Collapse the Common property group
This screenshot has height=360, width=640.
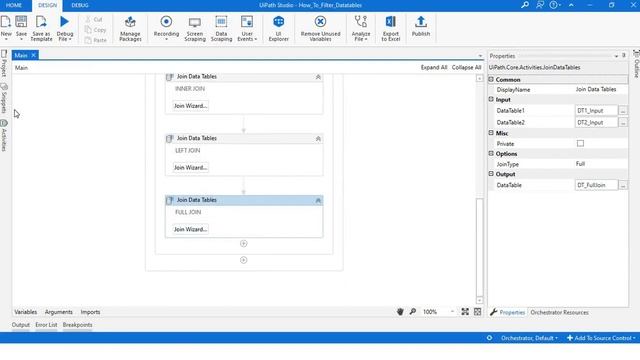point(491,79)
